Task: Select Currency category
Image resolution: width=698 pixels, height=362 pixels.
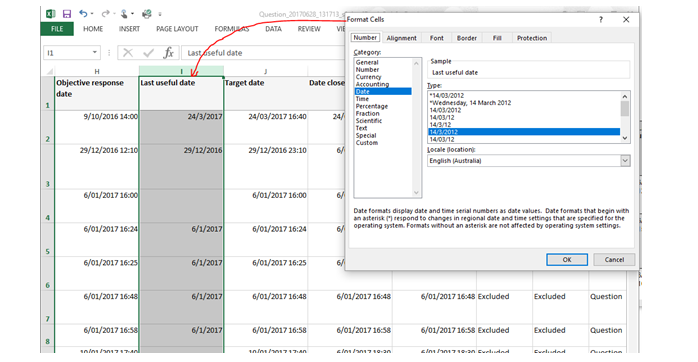Action: (x=369, y=77)
